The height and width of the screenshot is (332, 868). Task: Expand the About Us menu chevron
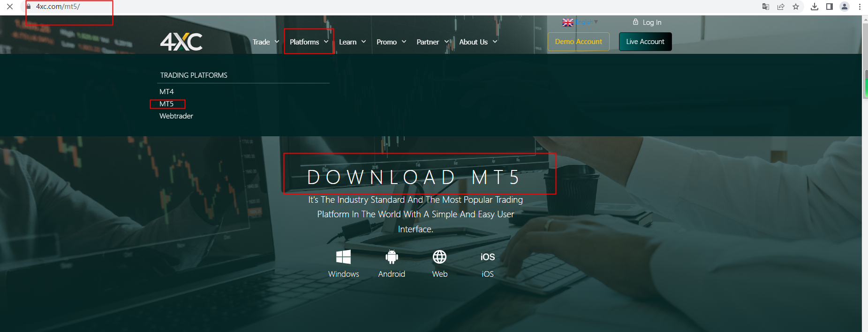[x=495, y=42]
